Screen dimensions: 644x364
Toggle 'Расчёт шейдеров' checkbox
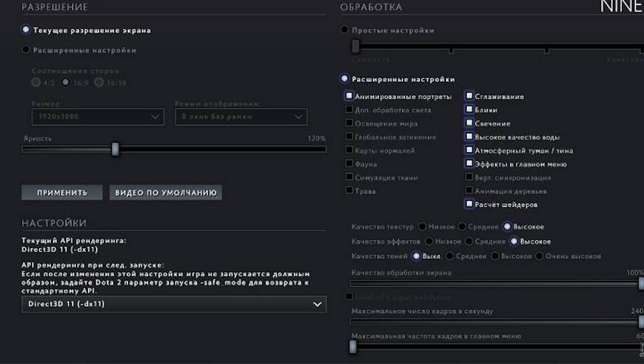[x=470, y=204]
